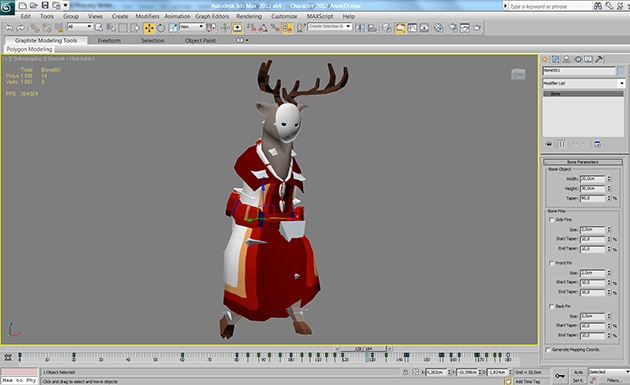Viewport: 630px width, 385px height.
Task: Check Generate Mapping Coords option
Action: [x=548, y=350]
